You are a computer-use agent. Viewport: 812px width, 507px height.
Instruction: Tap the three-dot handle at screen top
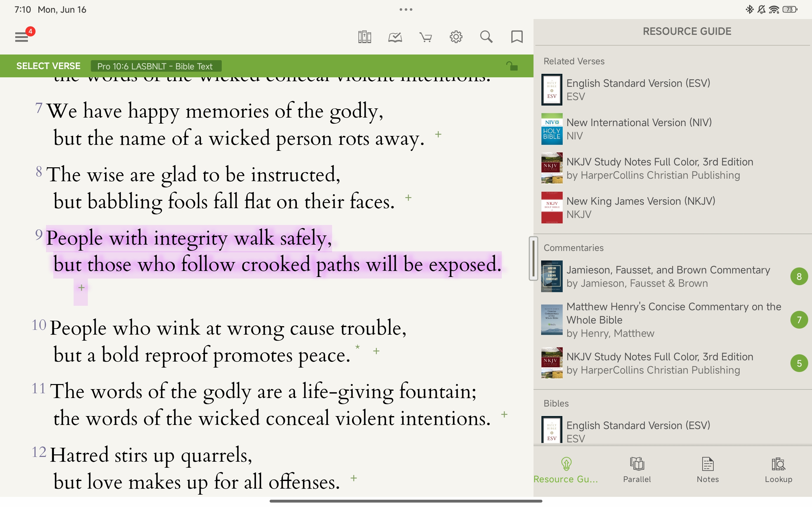pos(406,10)
